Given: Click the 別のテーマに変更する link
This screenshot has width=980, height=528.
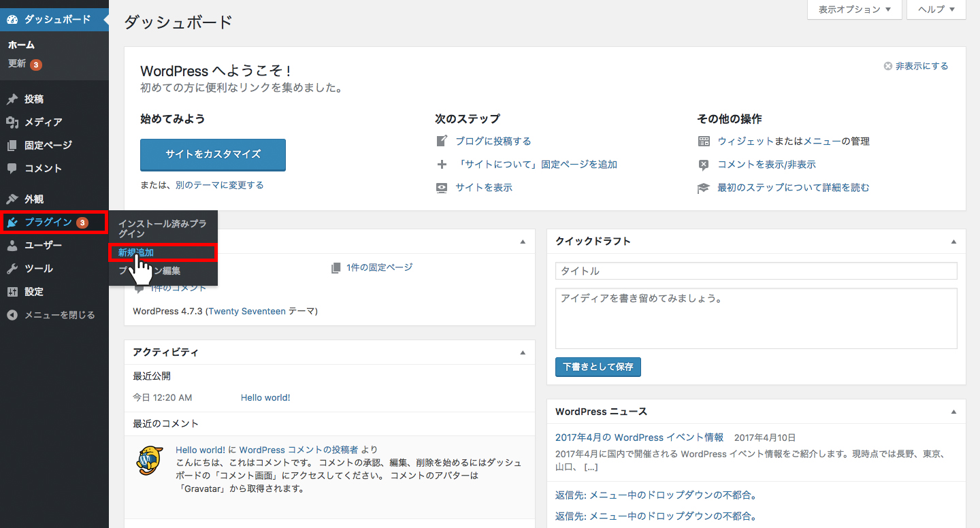Looking at the screenshot, I should pyautogui.click(x=219, y=185).
